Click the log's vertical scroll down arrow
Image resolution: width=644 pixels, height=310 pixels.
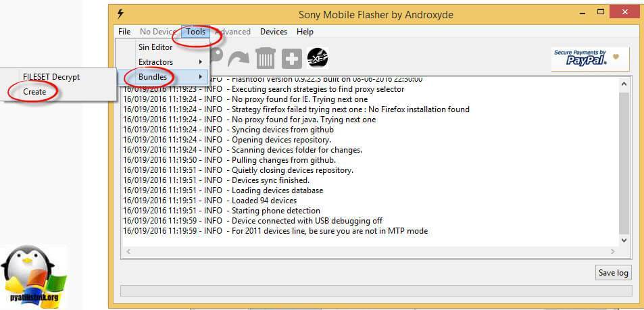(624, 240)
